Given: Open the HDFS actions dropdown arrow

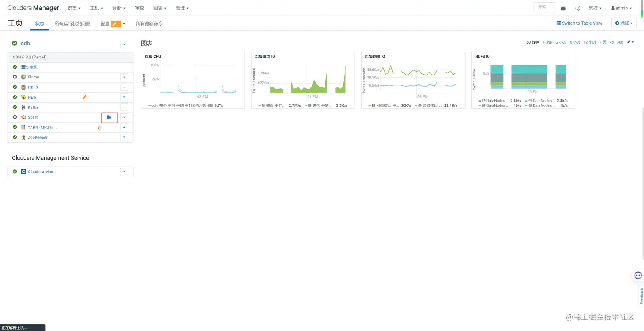Looking at the screenshot, I should point(124,87).
